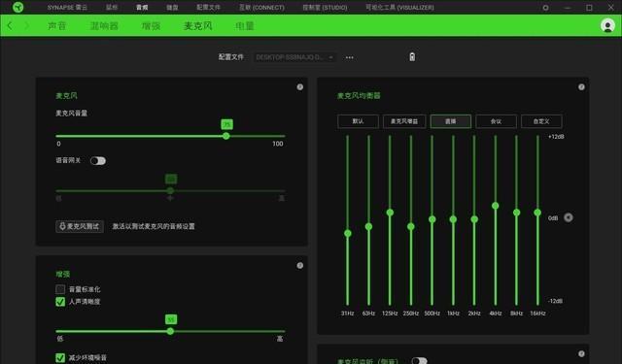Toggle the 麦克风监听 sidetone switch
The image size is (622, 364).
pyautogui.click(x=419, y=361)
